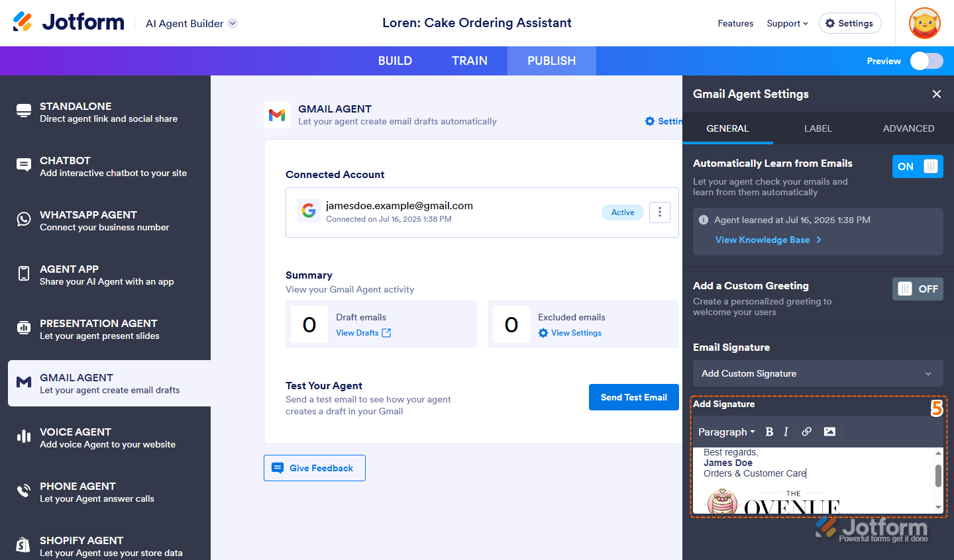
Task: Open View Knowledge Base link
Action: pos(768,240)
